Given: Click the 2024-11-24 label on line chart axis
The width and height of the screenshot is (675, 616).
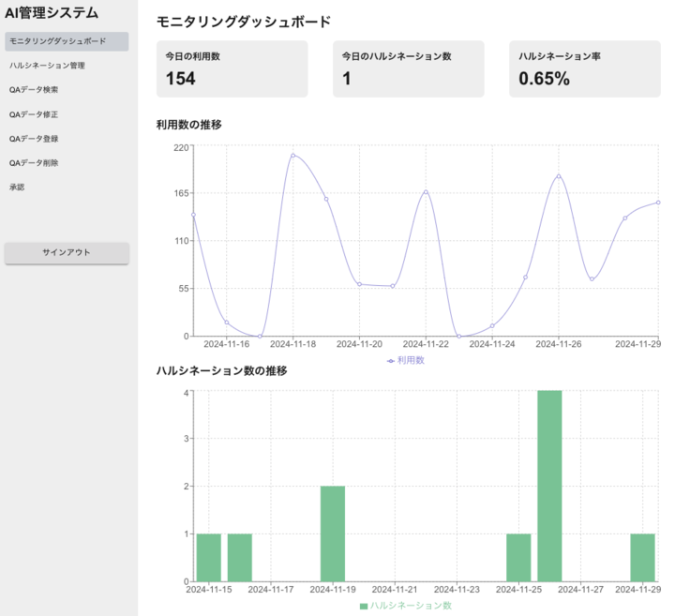Looking at the screenshot, I should [x=492, y=344].
